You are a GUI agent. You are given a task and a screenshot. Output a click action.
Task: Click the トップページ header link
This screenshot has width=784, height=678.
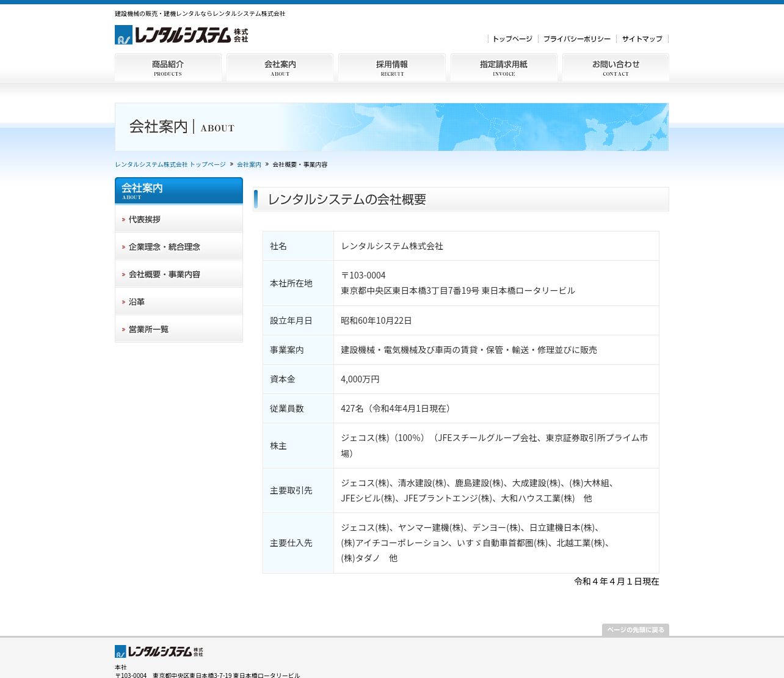(x=512, y=39)
